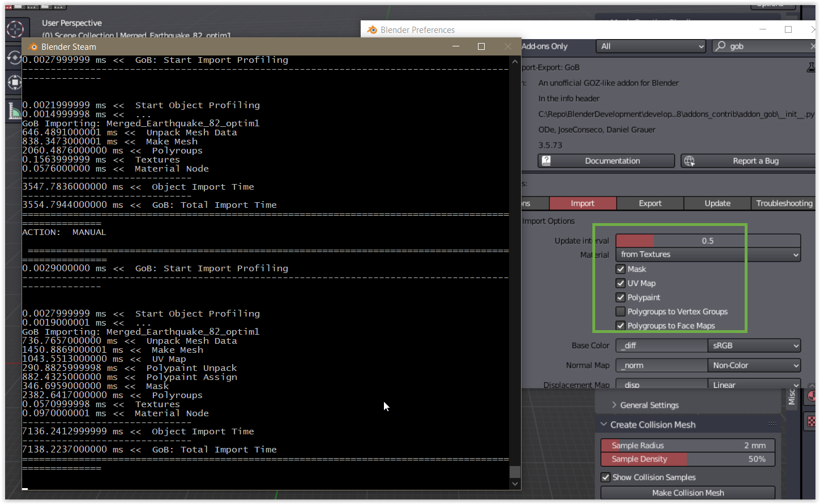Adjust the Sample Radius slider

tap(688, 446)
